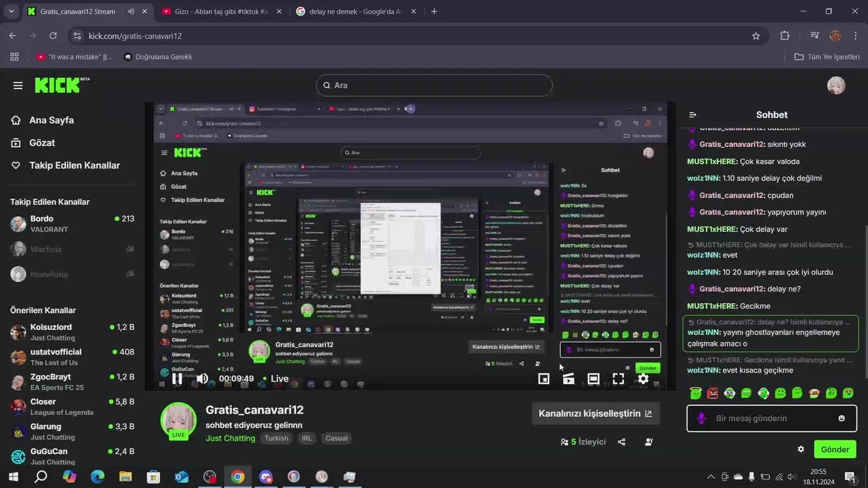
Task: Open chat settings gear beside Gönder
Action: coord(801,449)
